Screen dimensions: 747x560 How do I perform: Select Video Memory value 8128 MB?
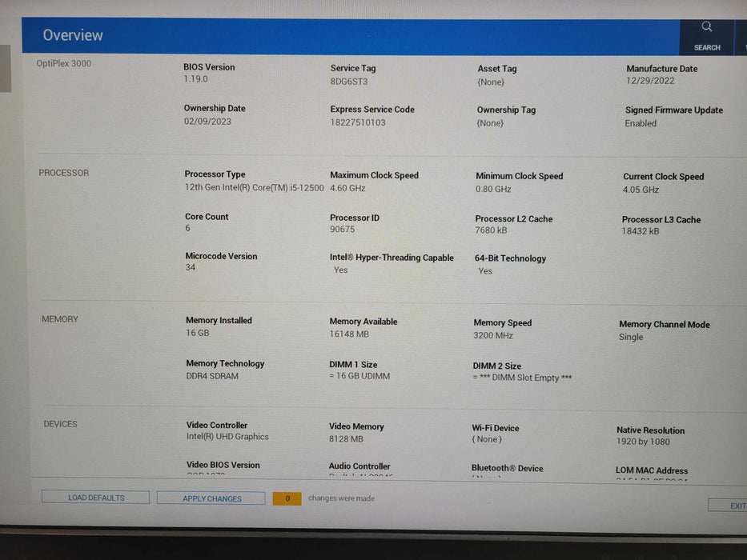coord(347,439)
